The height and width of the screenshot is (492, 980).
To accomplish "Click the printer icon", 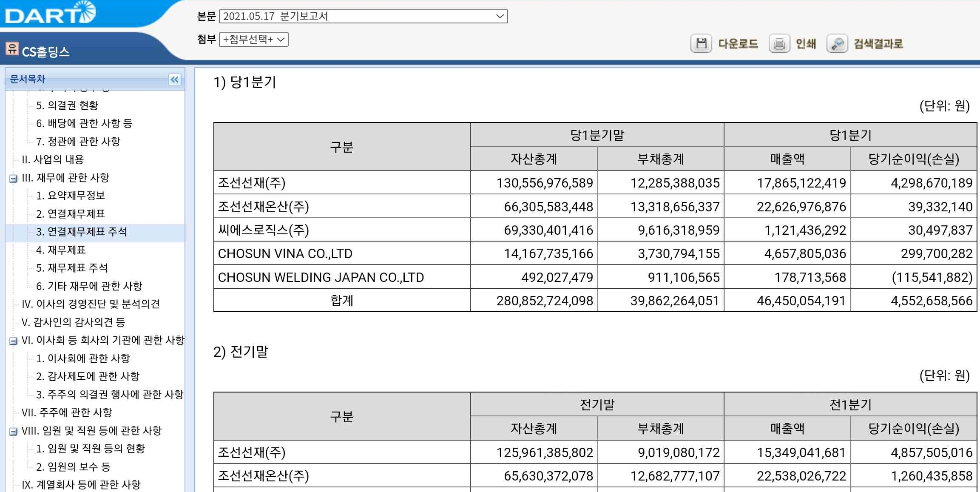I will pyautogui.click(x=779, y=43).
